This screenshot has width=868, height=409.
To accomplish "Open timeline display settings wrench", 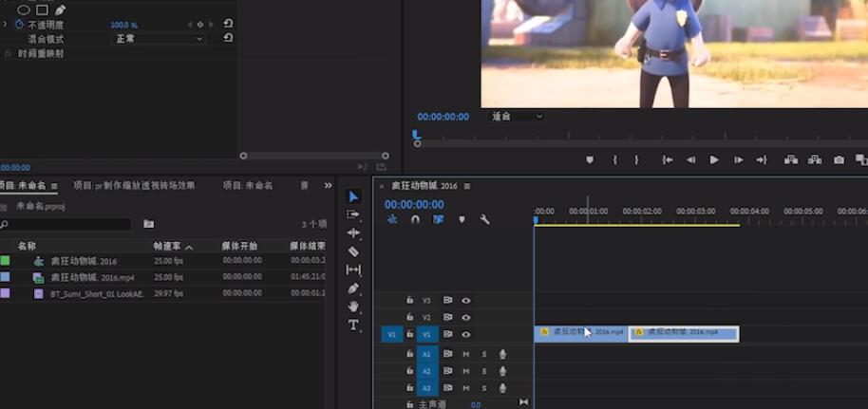I will point(484,219).
